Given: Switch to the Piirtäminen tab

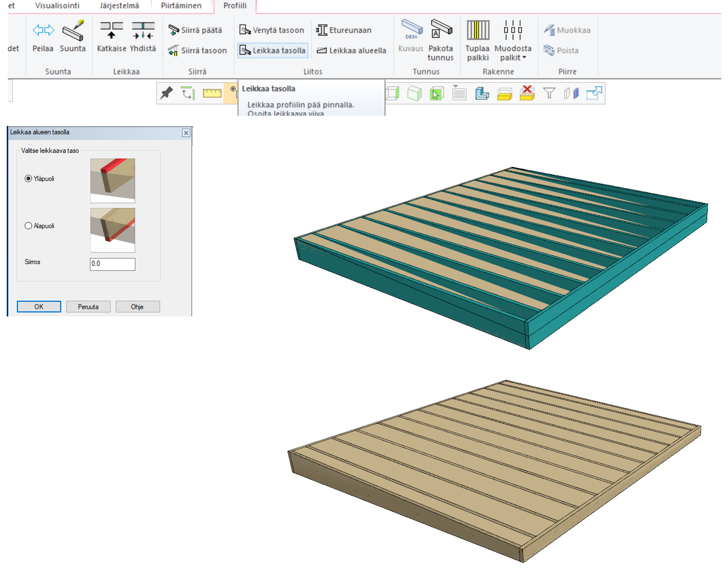Looking at the screenshot, I should coord(181,6).
